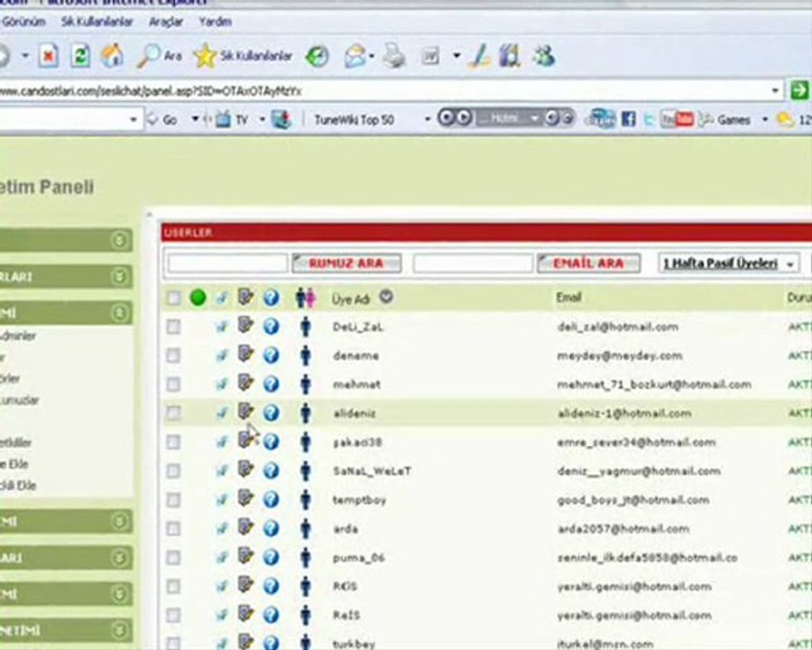Viewport: 812px width, 650px height.
Task: Click the tools icon for puma_06
Action: [221, 557]
